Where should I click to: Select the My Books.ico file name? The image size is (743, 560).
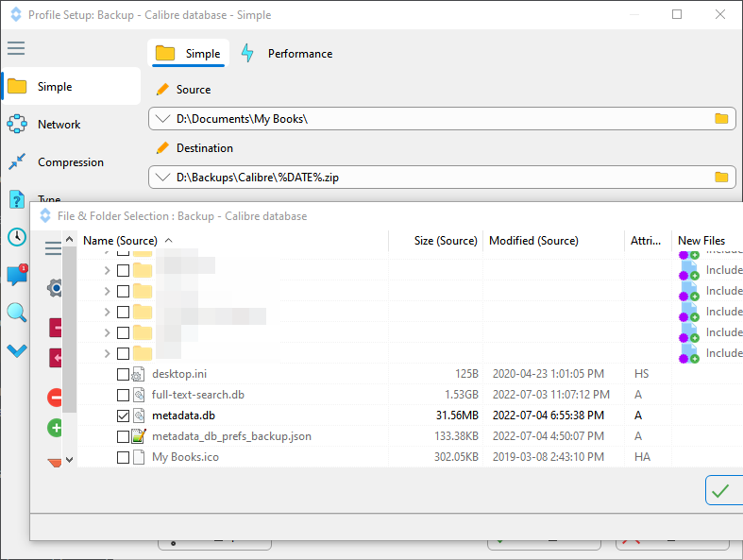pos(185,458)
